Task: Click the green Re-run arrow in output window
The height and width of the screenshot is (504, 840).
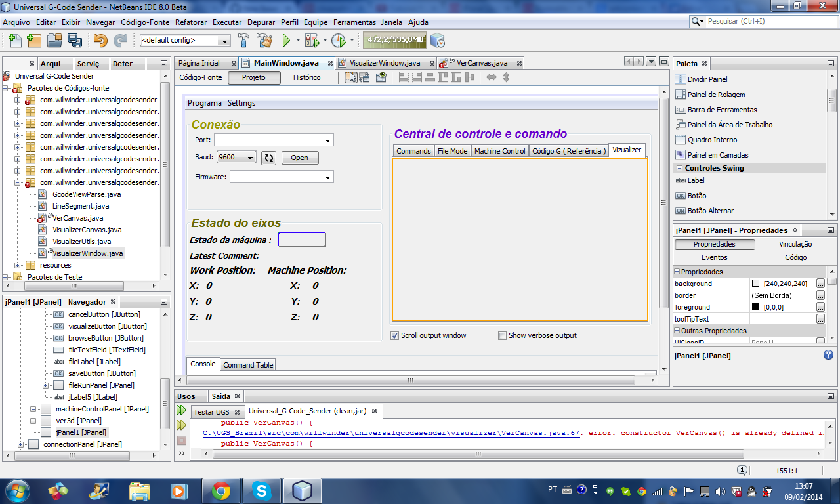Action: point(181,410)
